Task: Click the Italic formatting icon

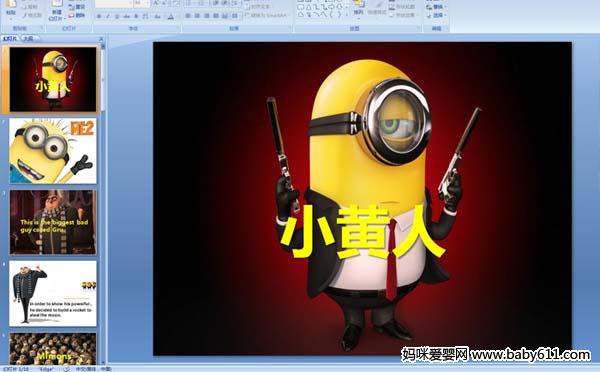Action: click(x=108, y=16)
